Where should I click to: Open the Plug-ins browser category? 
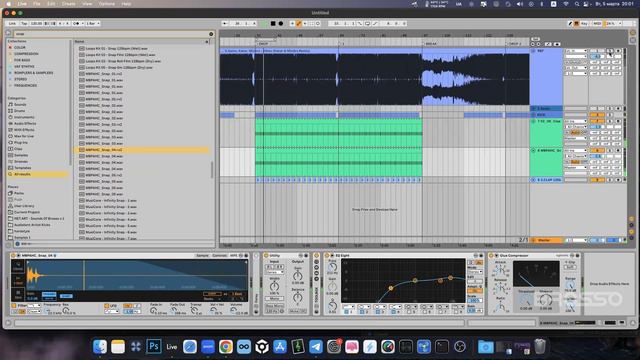point(21,142)
